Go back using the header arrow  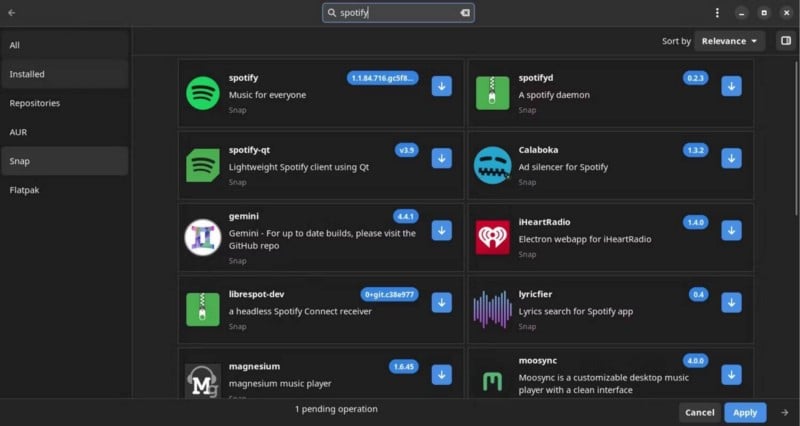click(x=12, y=13)
